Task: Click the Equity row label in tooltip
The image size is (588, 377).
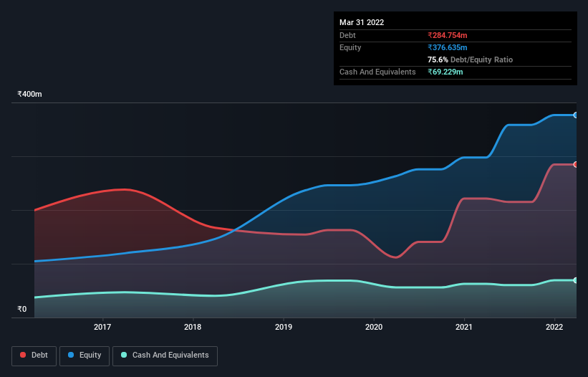Action: point(350,47)
